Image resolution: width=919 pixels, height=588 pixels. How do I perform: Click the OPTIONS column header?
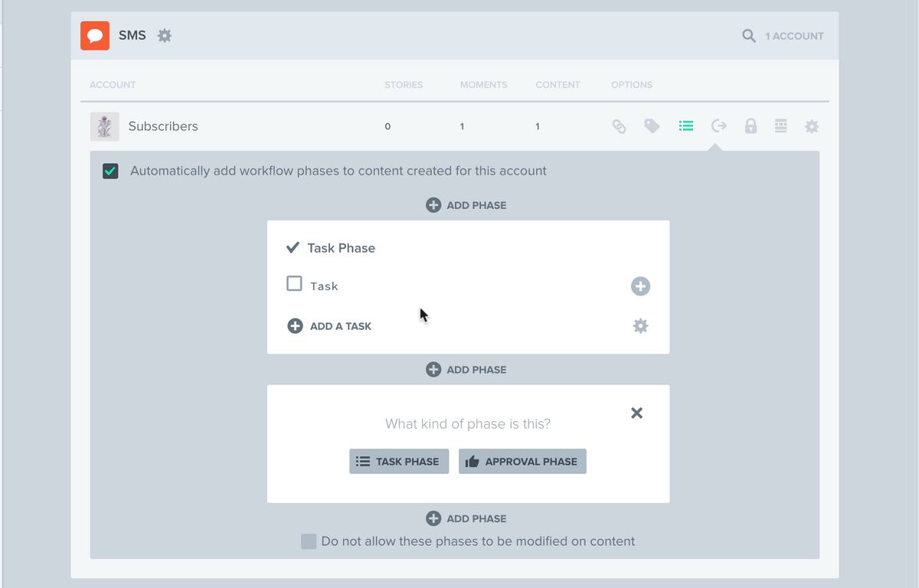632,85
